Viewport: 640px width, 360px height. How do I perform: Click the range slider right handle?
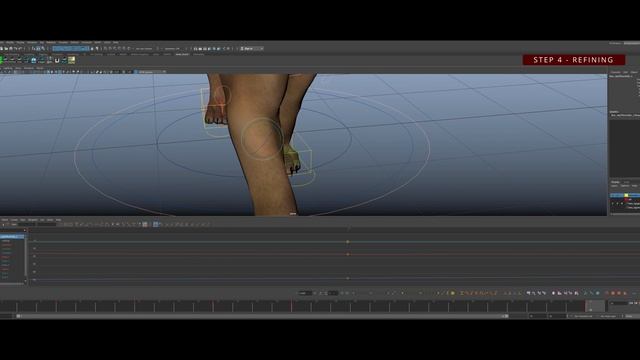506,316
